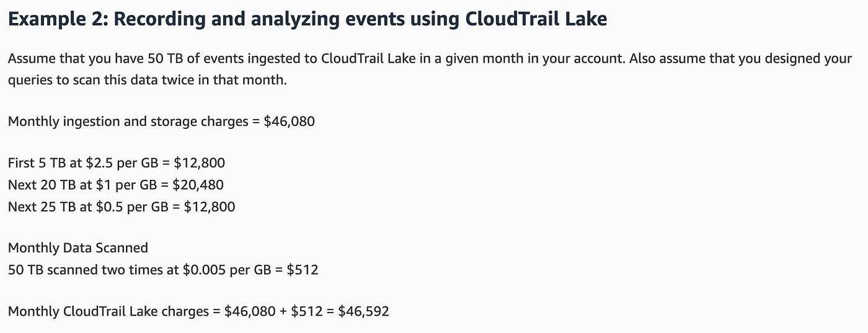
Task: Click the $512 scan charge amount
Action: click(x=303, y=270)
